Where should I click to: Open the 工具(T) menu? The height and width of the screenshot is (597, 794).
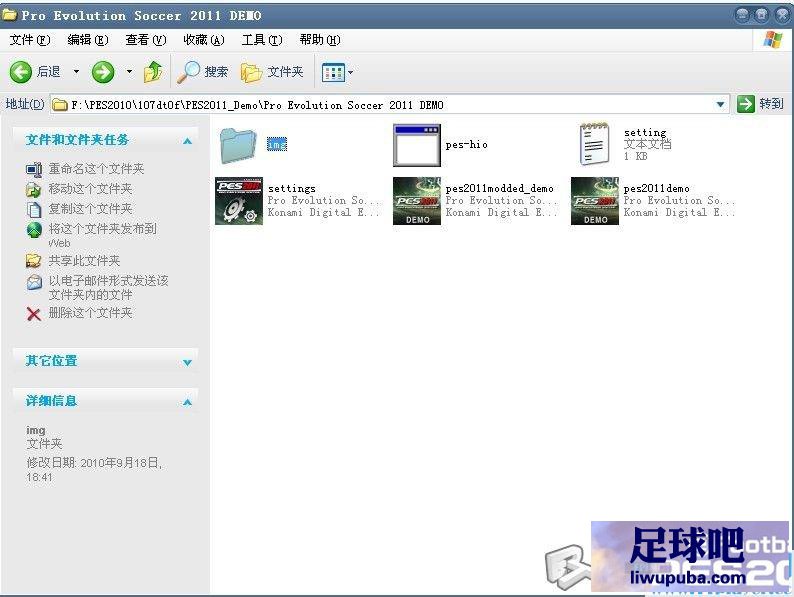tap(262, 40)
